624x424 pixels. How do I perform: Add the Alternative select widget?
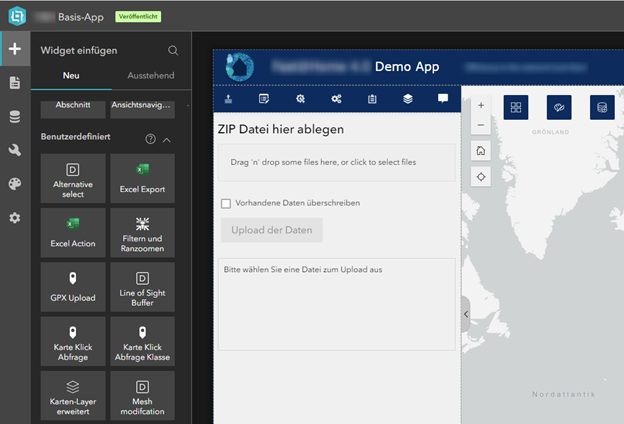click(x=73, y=178)
